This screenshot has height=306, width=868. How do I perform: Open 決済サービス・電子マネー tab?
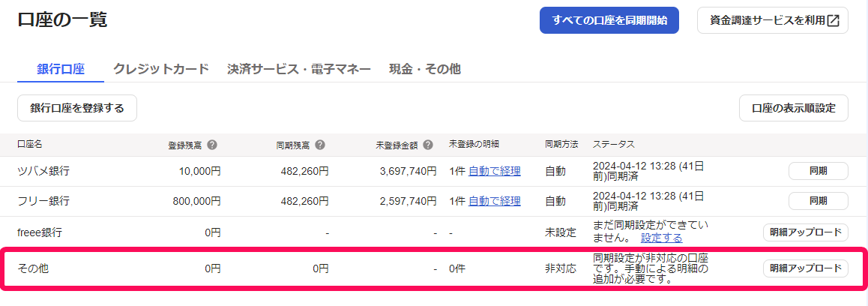299,69
